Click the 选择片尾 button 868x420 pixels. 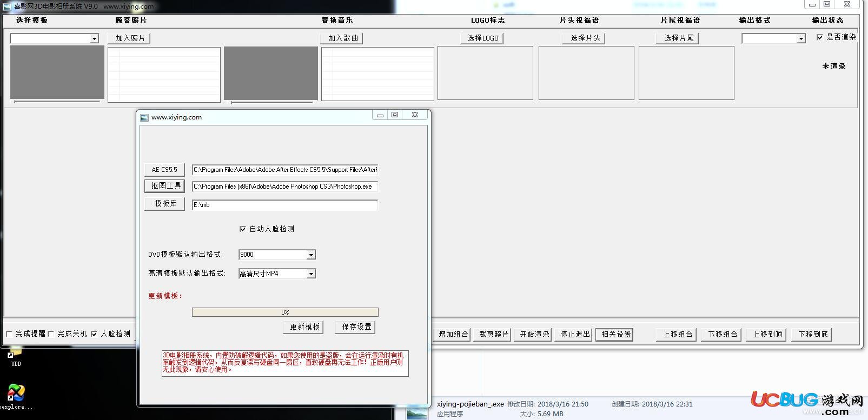677,38
